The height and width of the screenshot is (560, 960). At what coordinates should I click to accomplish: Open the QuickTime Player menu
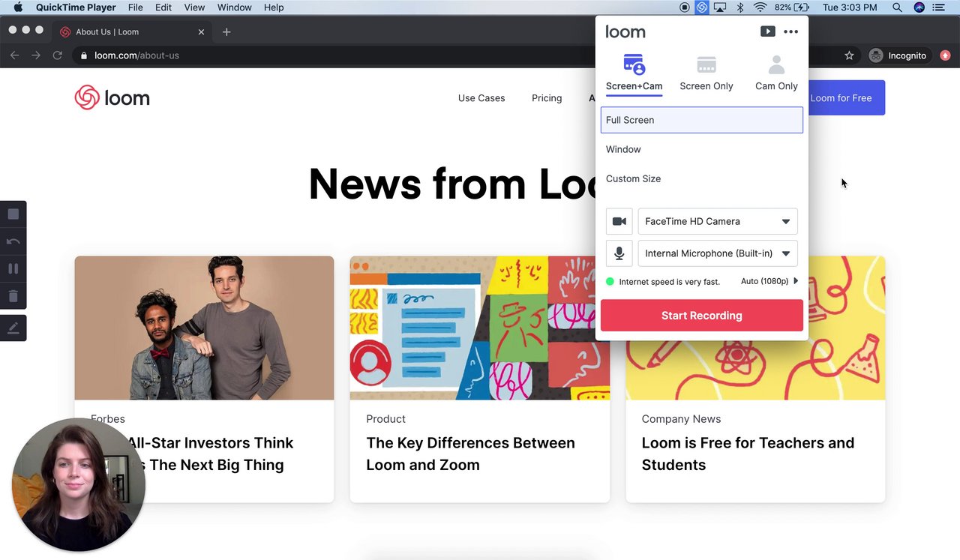tap(76, 7)
